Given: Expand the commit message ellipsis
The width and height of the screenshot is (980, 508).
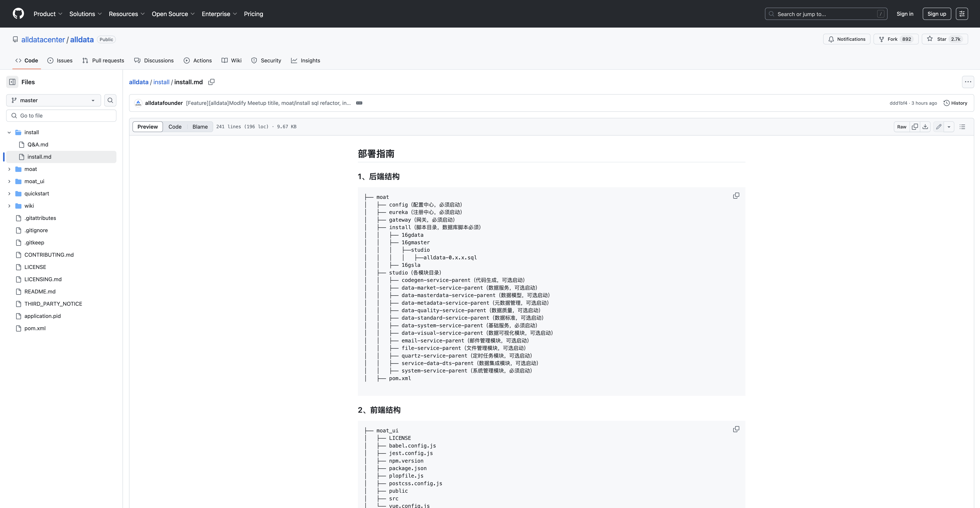Looking at the screenshot, I should (359, 103).
